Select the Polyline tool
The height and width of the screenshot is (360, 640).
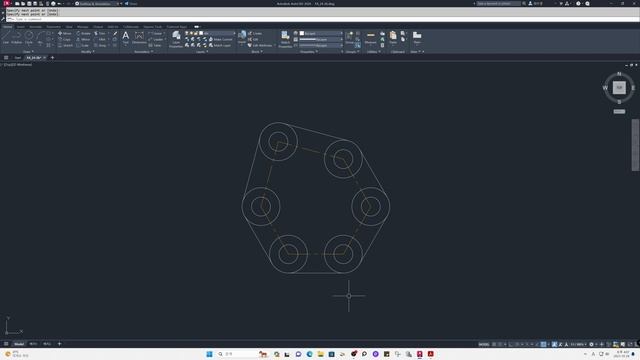point(17,37)
